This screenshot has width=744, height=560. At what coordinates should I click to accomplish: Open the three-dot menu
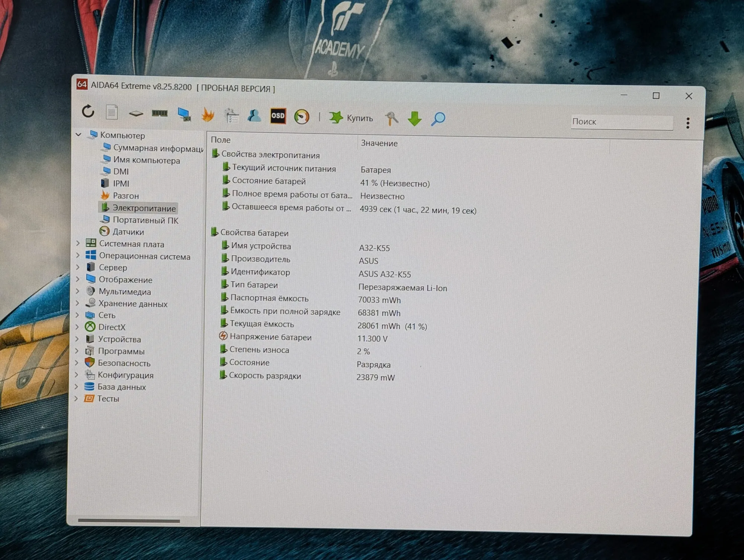[688, 123]
